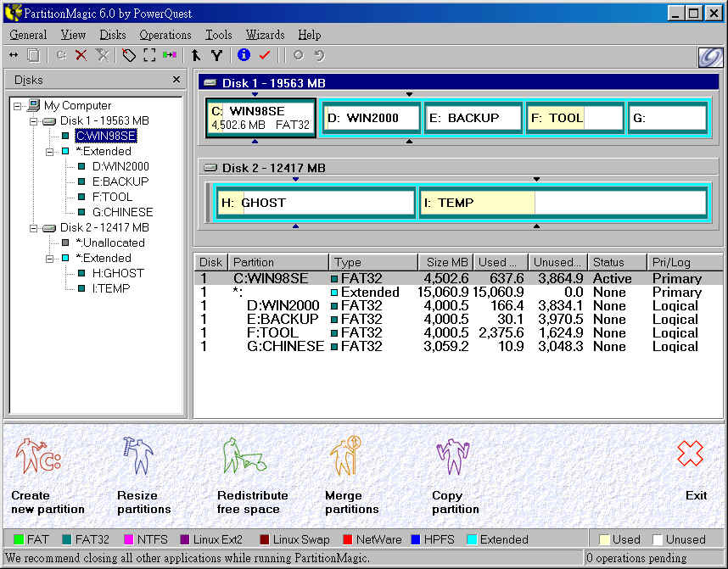Click the Type column header

tap(373, 262)
